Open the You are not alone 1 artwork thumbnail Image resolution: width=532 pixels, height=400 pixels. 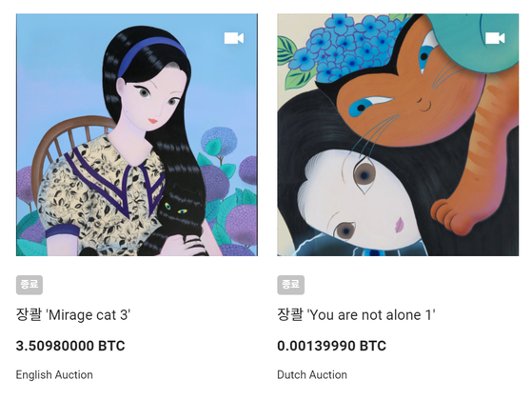[x=398, y=135]
